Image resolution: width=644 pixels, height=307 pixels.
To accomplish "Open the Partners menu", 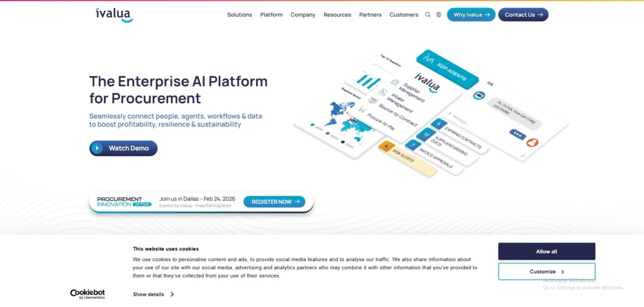I will [370, 15].
